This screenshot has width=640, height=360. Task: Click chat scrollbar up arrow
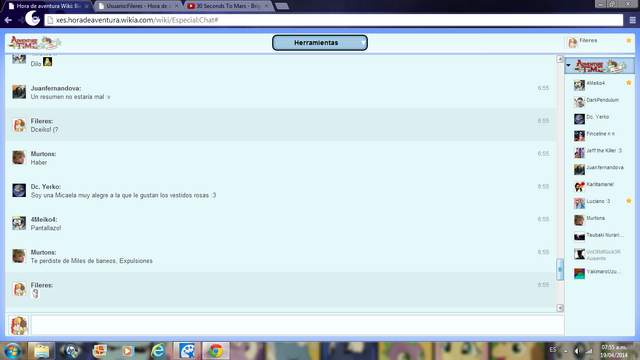click(x=560, y=59)
